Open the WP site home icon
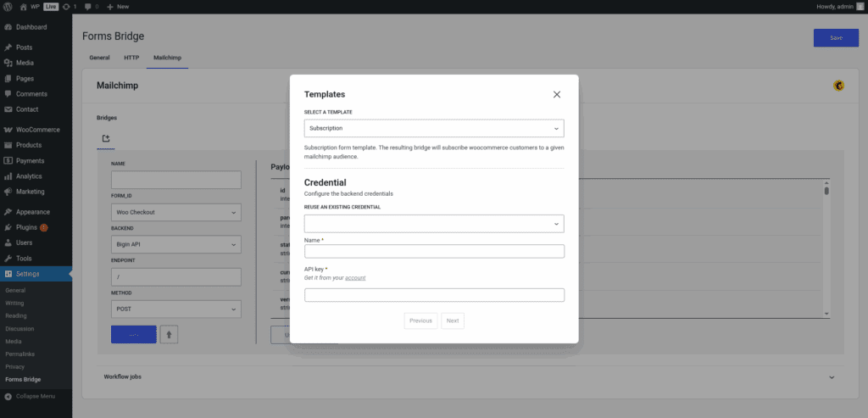The height and width of the screenshot is (418, 868). tap(23, 7)
